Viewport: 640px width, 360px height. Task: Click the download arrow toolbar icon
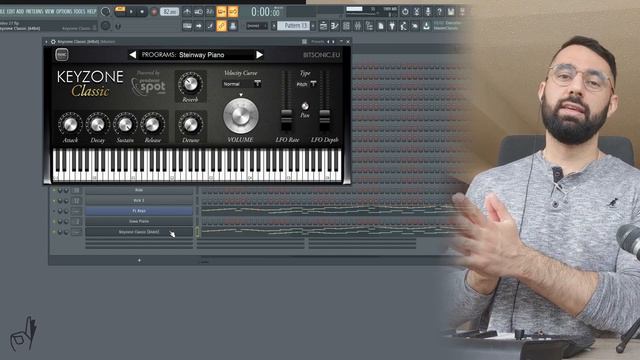coord(427,26)
